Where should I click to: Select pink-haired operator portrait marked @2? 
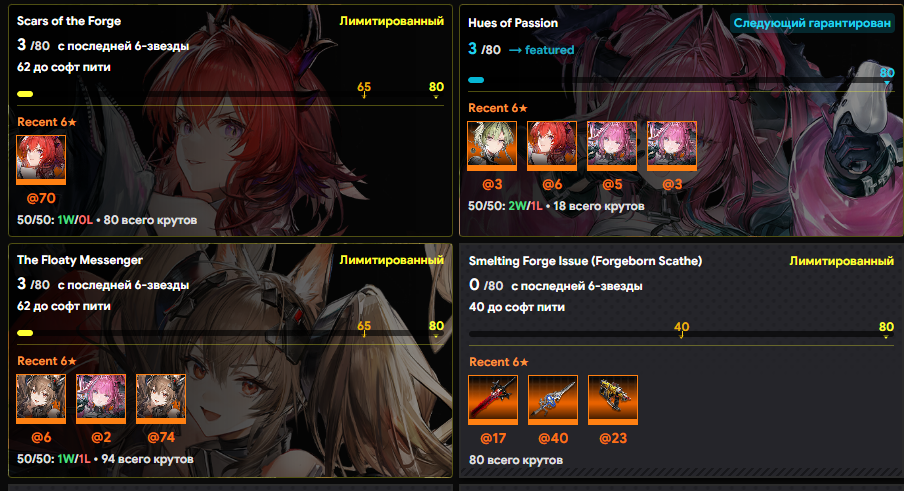click(101, 399)
